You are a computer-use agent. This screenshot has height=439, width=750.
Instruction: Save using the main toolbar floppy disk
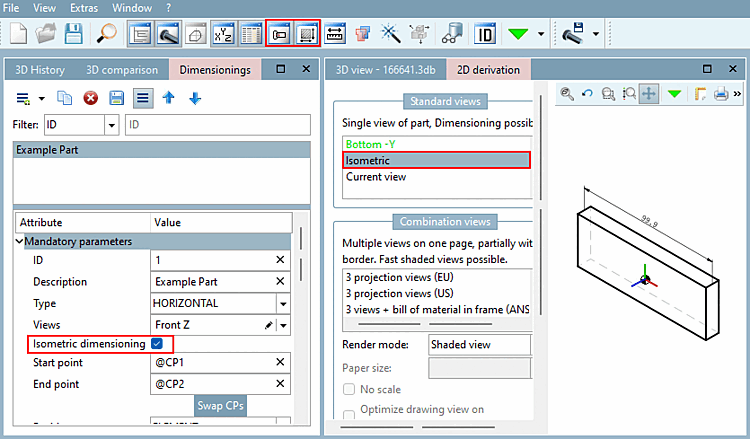(74, 34)
